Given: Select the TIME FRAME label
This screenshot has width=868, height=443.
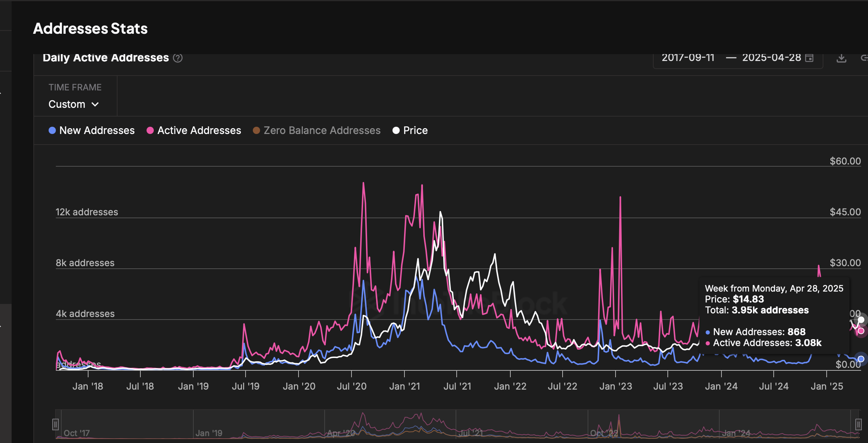Looking at the screenshot, I should pyautogui.click(x=75, y=88).
